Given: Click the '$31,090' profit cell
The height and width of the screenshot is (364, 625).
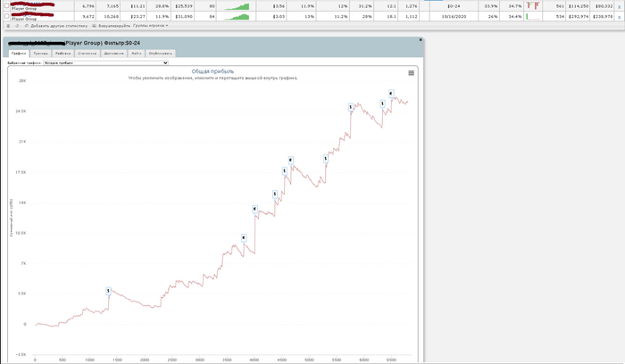Looking at the screenshot, I should click(x=184, y=17).
